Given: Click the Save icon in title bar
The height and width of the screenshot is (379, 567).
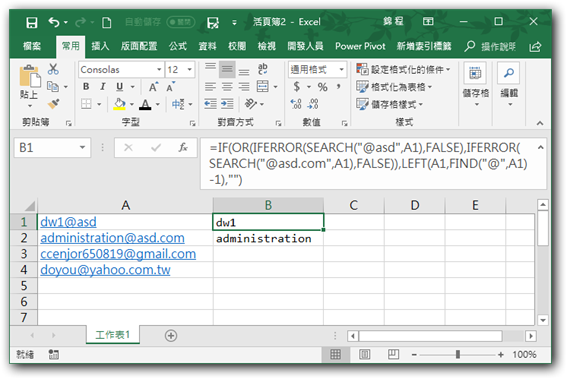Looking at the screenshot, I should coord(31,22).
